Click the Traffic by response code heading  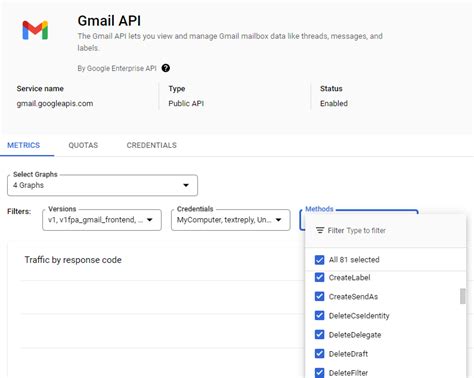pos(73,260)
